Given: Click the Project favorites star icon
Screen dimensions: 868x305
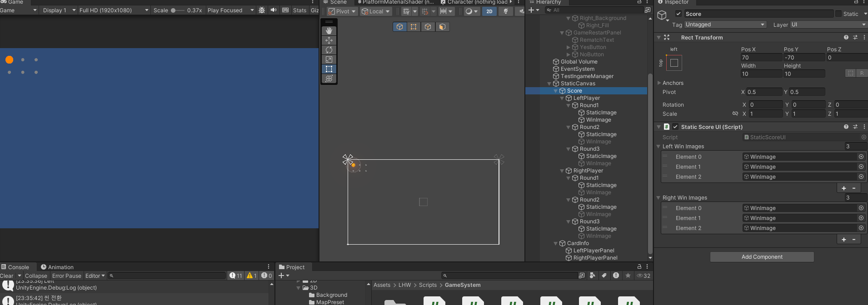Looking at the screenshot, I should pos(628,275).
